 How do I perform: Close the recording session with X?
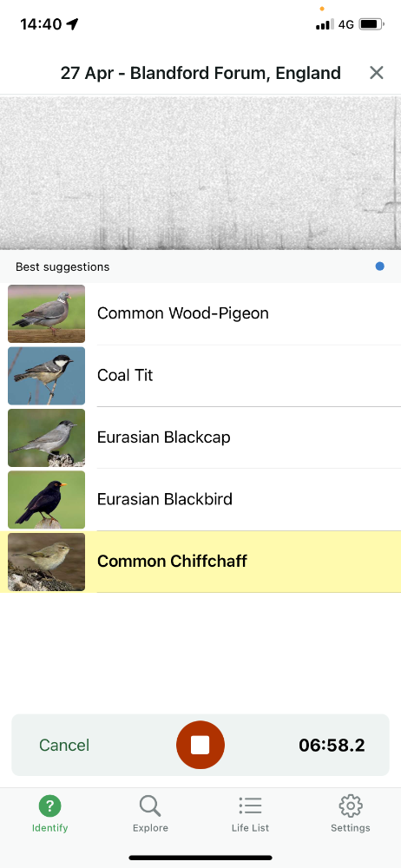(x=377, y=73)
